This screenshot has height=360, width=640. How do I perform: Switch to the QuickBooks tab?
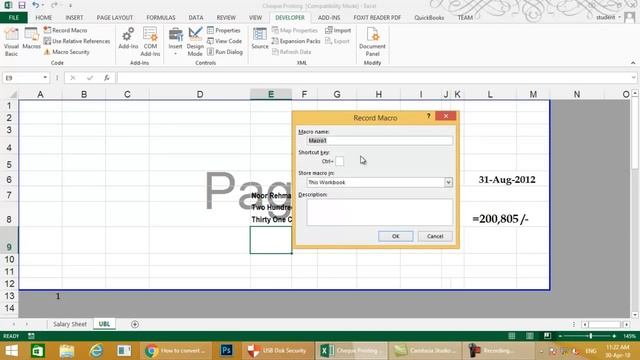(429, 18)
